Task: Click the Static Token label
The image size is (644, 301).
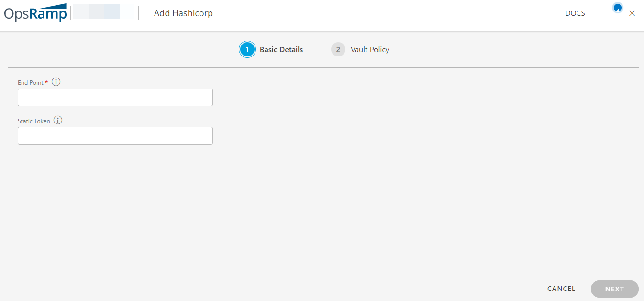Action: [x=34, y=121]
